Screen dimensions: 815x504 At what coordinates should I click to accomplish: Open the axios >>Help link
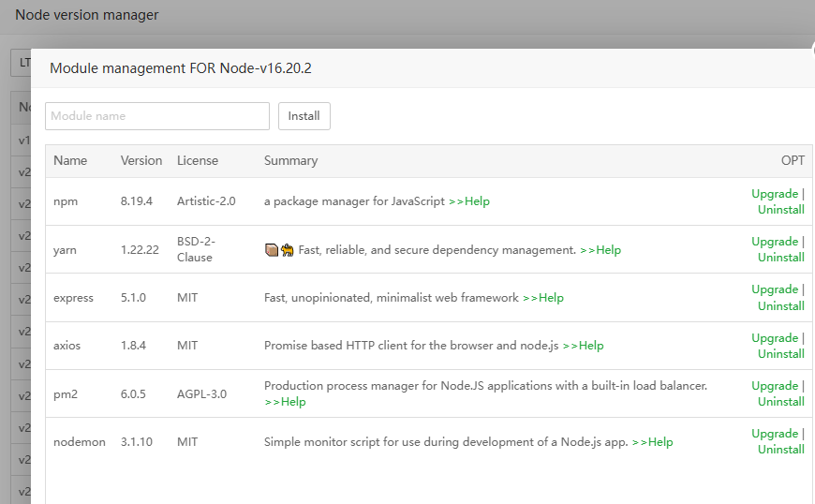584,346
